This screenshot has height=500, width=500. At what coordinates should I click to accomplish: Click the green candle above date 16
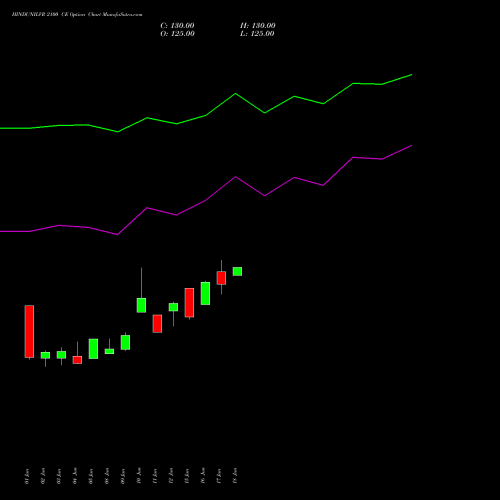[205, 293]
